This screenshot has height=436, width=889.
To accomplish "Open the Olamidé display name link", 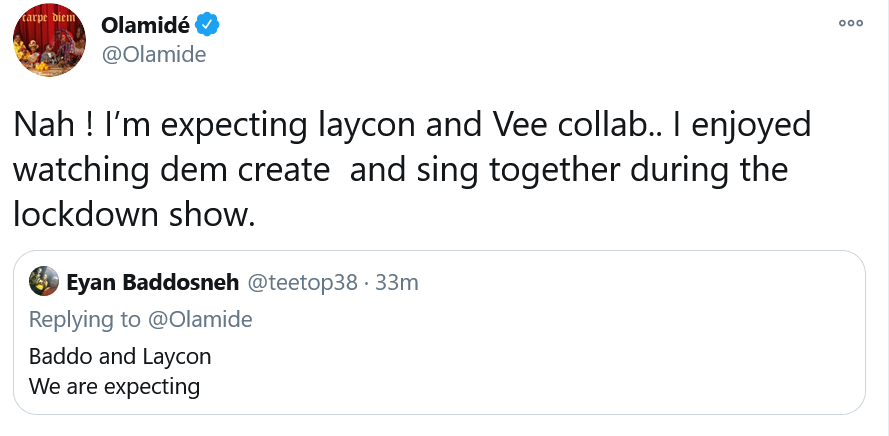I will (146, 25).
